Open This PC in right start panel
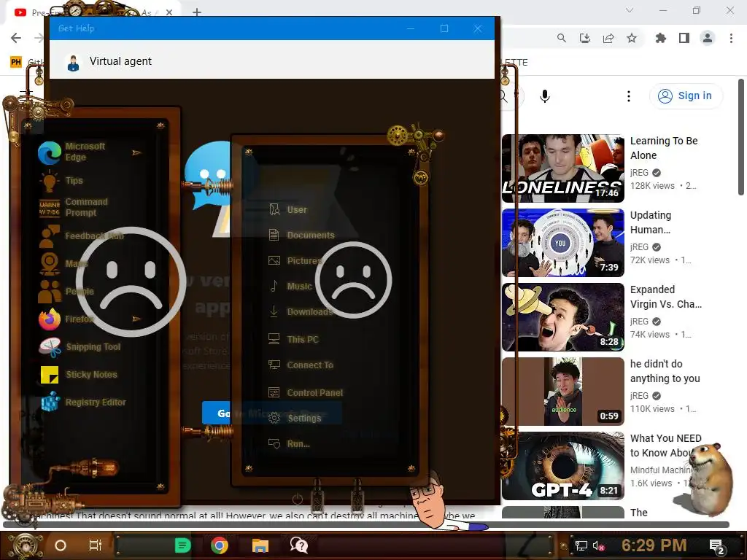This screenshot has width=747, height=560. pyautogui.click(x=293, y=339)
